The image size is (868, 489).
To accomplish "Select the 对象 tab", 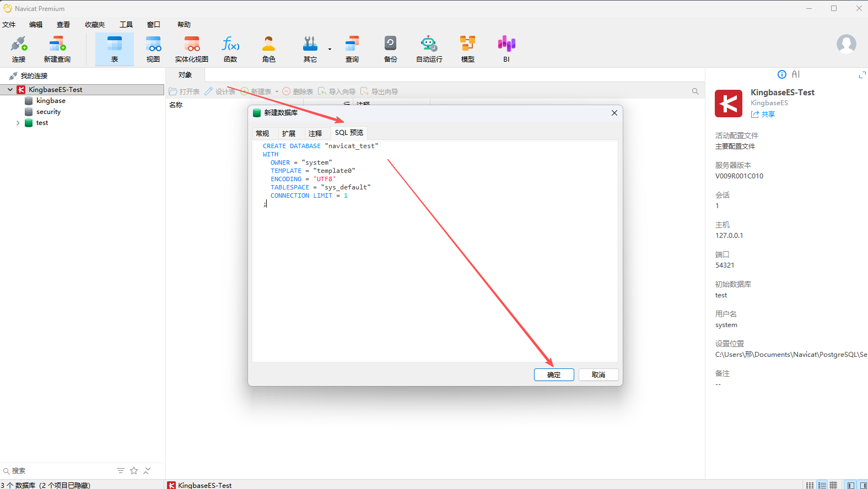I will pos(185,75).
